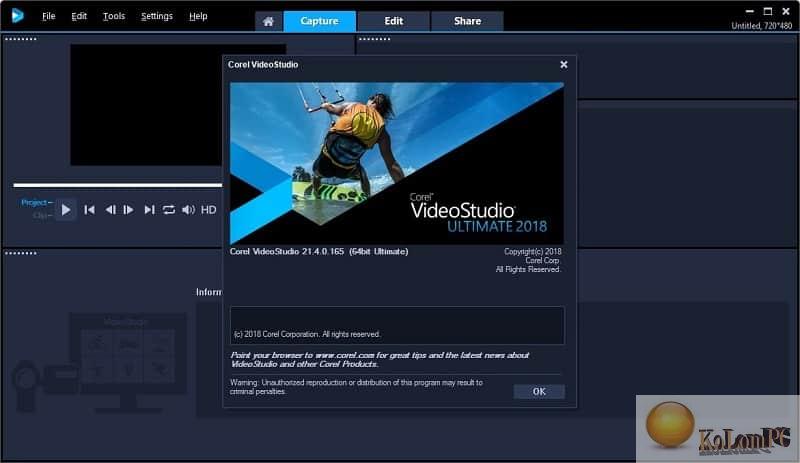Jump to the start of preview
Viewport: 800px width, 463px height.
89,210
